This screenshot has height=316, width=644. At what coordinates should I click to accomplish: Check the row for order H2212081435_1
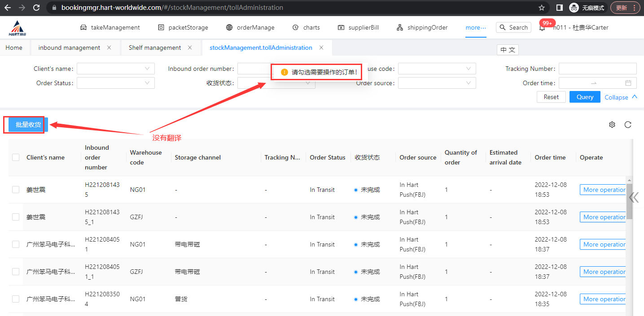(16, 217)
